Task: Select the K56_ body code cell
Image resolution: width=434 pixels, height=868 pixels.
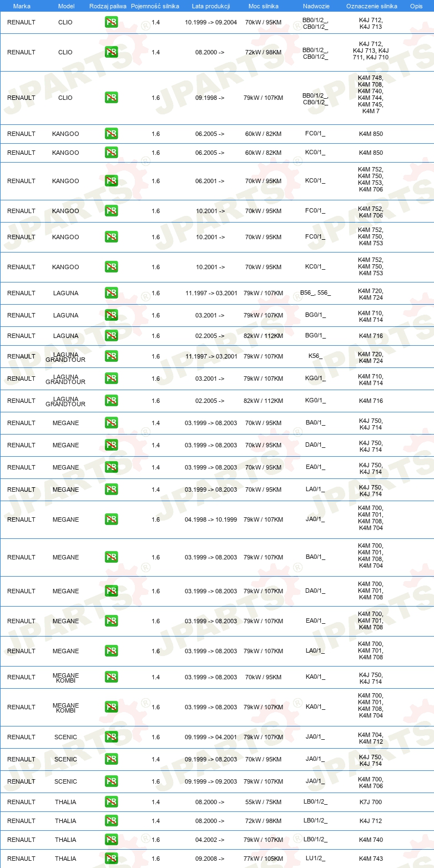Action: [x=315, y=356]
